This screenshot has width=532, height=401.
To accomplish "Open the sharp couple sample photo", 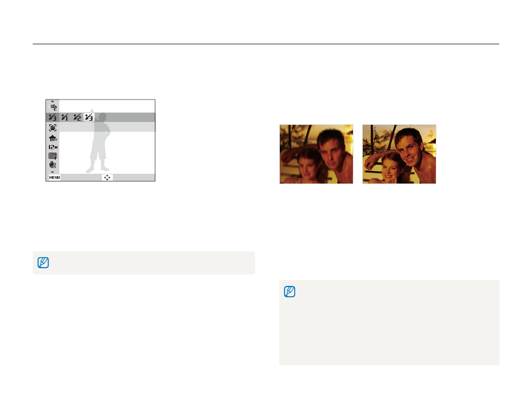I will pyautogui.click(x=399, y=154).
